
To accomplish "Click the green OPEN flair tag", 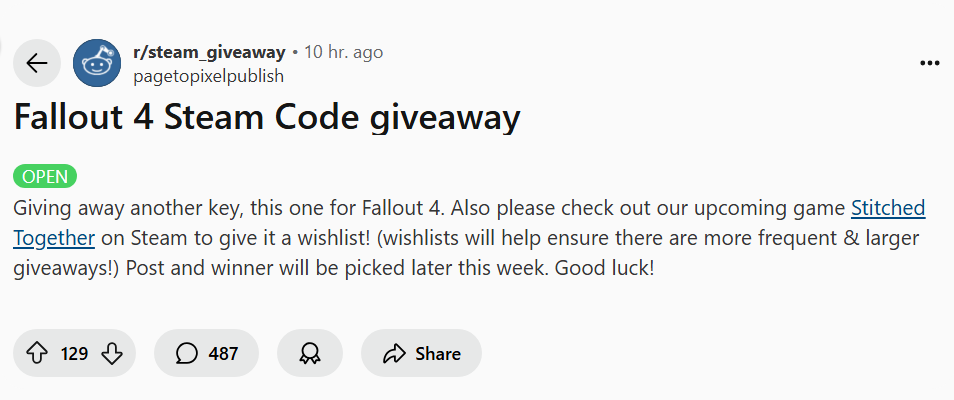I will point(45,177).
